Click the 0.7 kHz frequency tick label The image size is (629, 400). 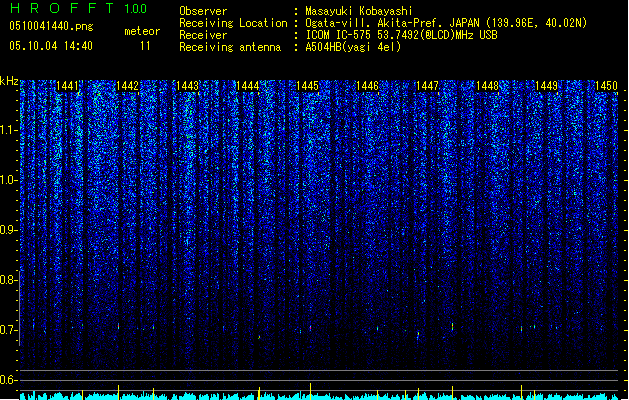(8, 330)
